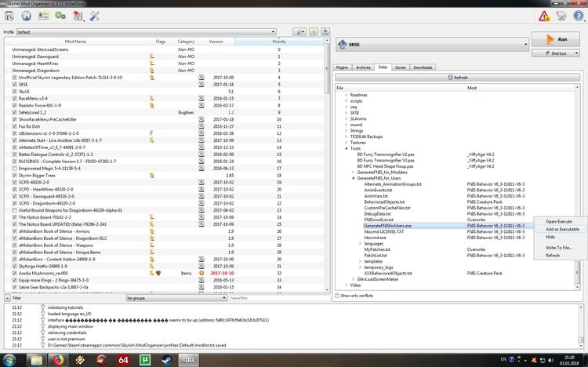Uncheck Alternate Start - Live Another Life checkbox

[x=14, y=140]
